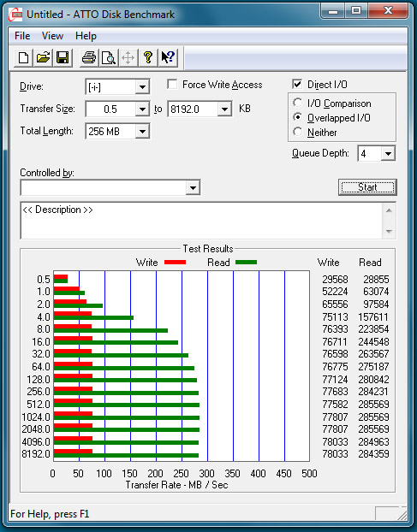The width and height of the screenshot is (417, 532).
Task: Click the status bar help text
Action: [x=50, y=514]
